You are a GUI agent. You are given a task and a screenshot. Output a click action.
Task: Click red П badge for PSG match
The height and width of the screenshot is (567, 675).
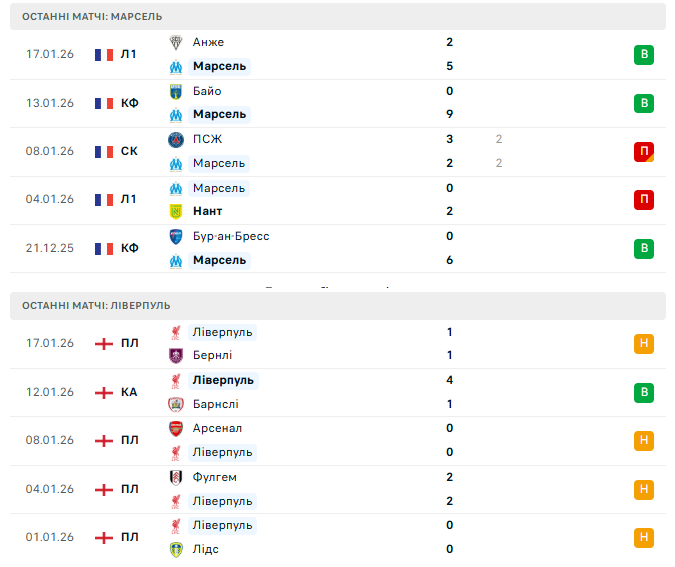(643, 152)
